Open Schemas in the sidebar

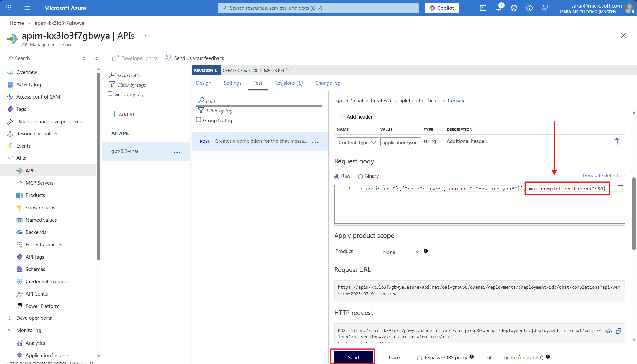point(35,269)
